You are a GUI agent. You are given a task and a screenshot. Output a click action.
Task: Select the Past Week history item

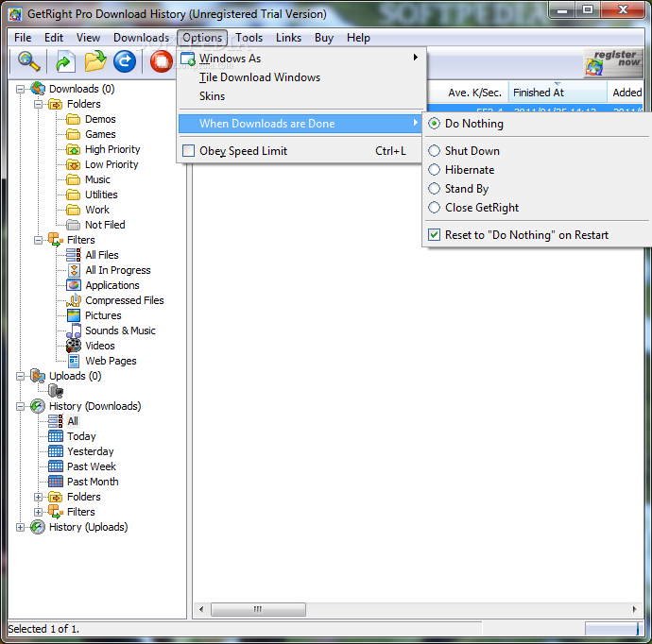pyautogui.click(x=92, y=466)
